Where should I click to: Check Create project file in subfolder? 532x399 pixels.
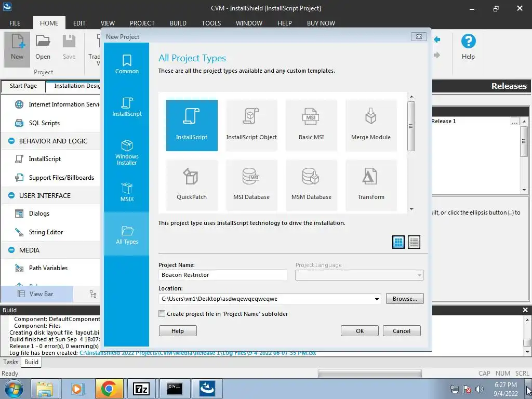pyautogui.click(x=162, y=314)
